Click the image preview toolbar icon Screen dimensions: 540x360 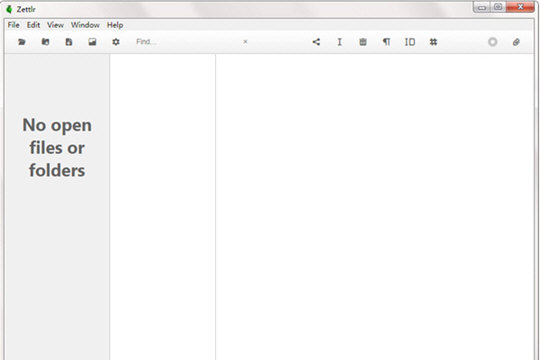pos(92,42)
